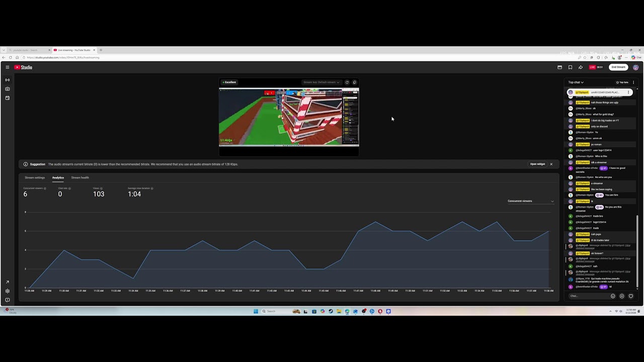Screen dimensions: 644x362
Task: Click the heart reaction icon in chat
Action: tap(631, 296)
